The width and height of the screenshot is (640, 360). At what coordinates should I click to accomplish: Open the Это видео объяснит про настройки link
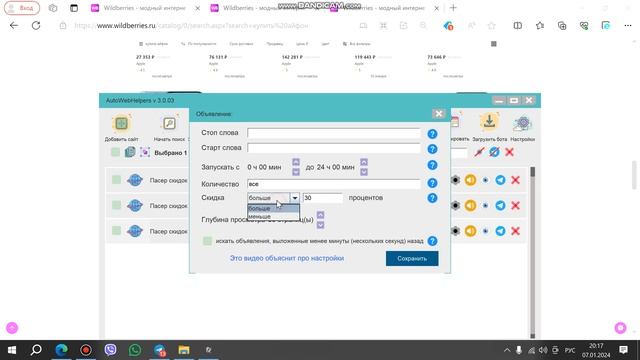pos(287,258)
